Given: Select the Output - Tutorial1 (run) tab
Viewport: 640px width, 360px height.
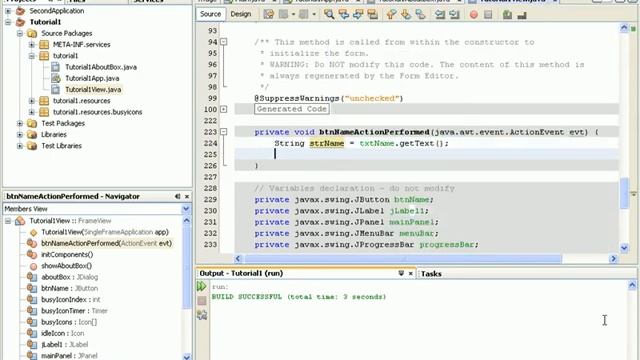Looking at the screenshot, I should pyautogui.click(x=241, y=273).
